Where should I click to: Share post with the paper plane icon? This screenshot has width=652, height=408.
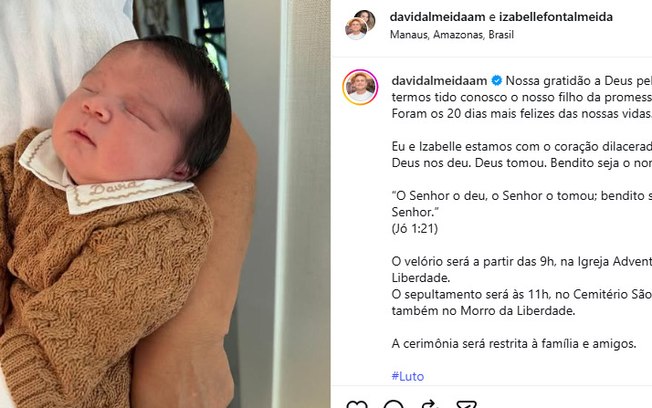click(466, 404)
